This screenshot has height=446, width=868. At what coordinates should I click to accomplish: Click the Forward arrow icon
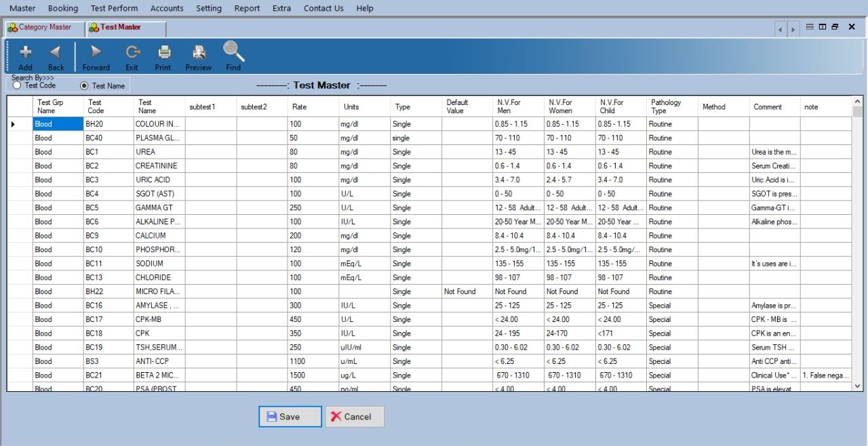[x=96, y=56]
